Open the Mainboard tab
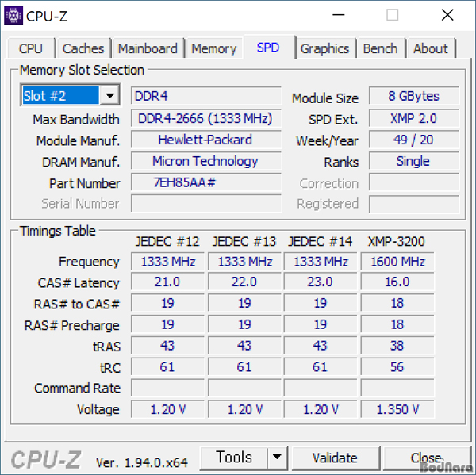 [x=148, y=48]
